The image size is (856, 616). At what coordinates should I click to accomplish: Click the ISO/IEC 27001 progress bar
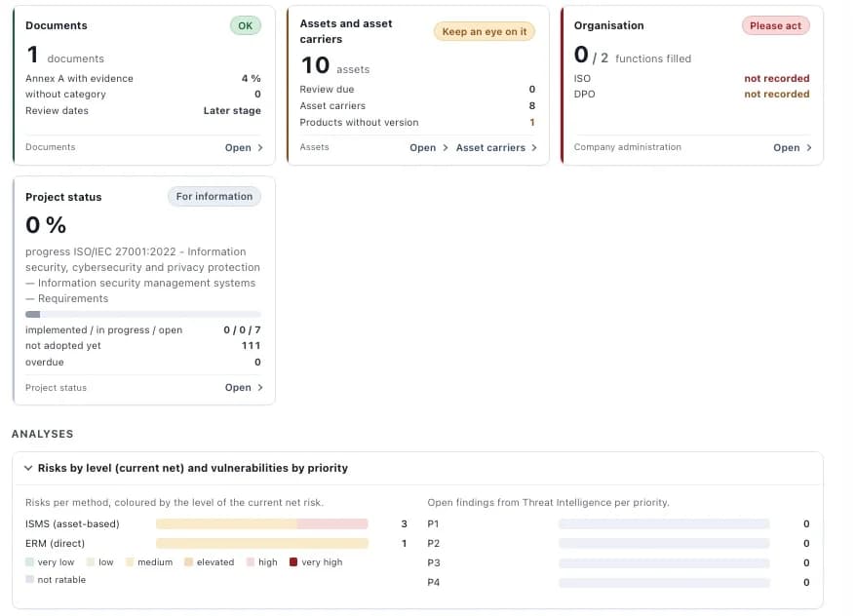tap(143, 314)
